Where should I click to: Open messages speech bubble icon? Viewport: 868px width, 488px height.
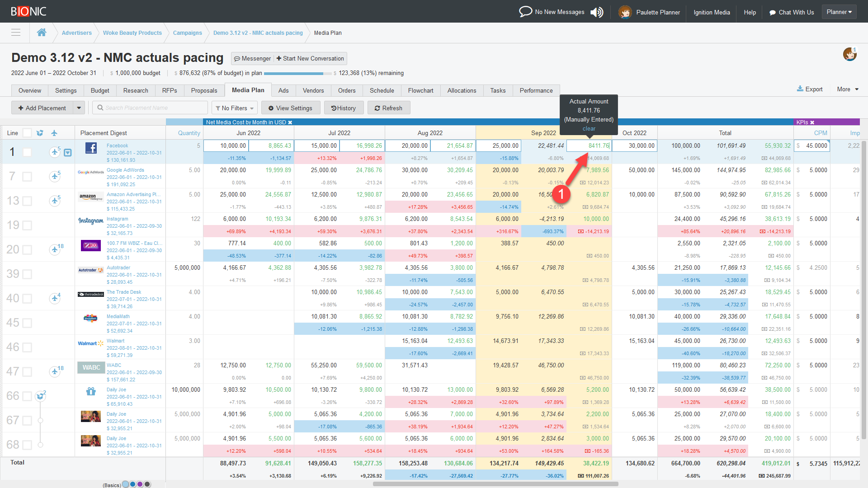pos(525,11)
